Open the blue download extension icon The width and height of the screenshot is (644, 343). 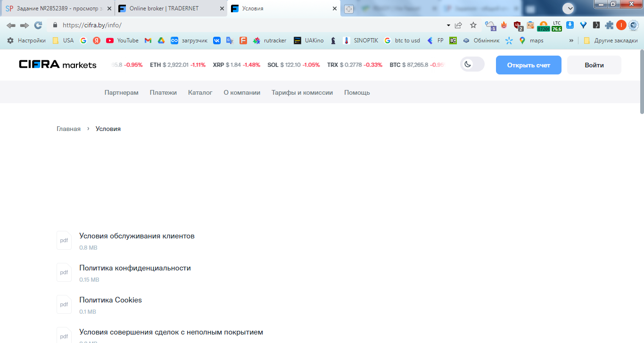click(570, 25)
